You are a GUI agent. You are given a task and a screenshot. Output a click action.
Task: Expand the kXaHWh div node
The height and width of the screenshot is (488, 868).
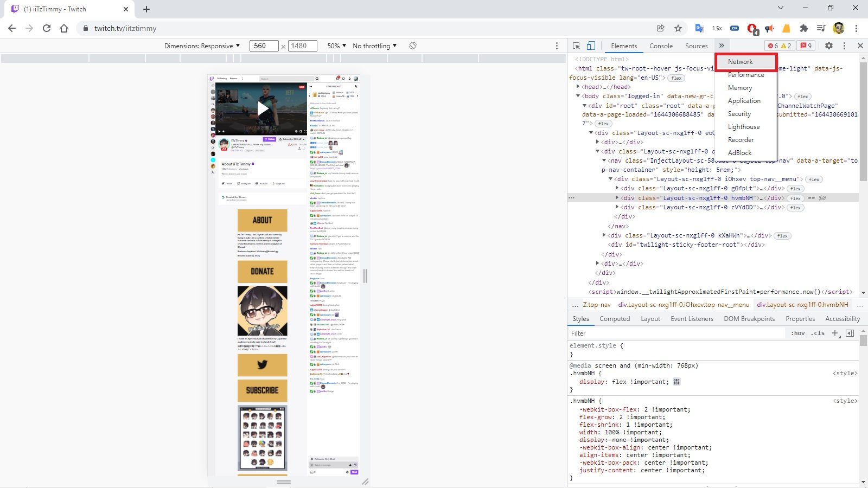(604, 235)
